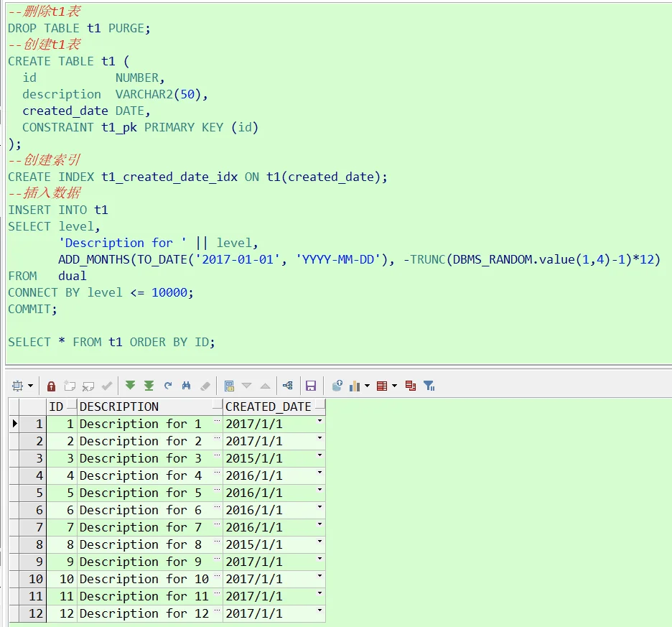The image size is (672, 627).
Task: Click the CREATE INDEX t1_created_date_idx line
Action: (197, 177)
